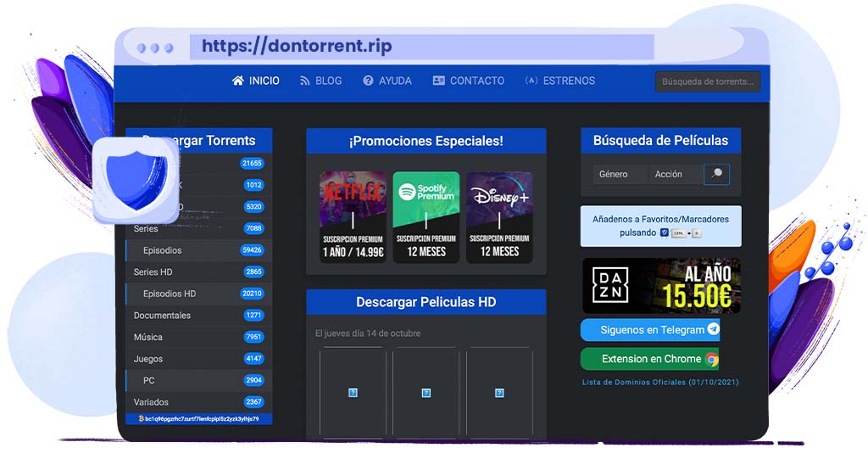Click the Bitcoin icon beside the wallet address
868x459 pixels.
(142, 419)
